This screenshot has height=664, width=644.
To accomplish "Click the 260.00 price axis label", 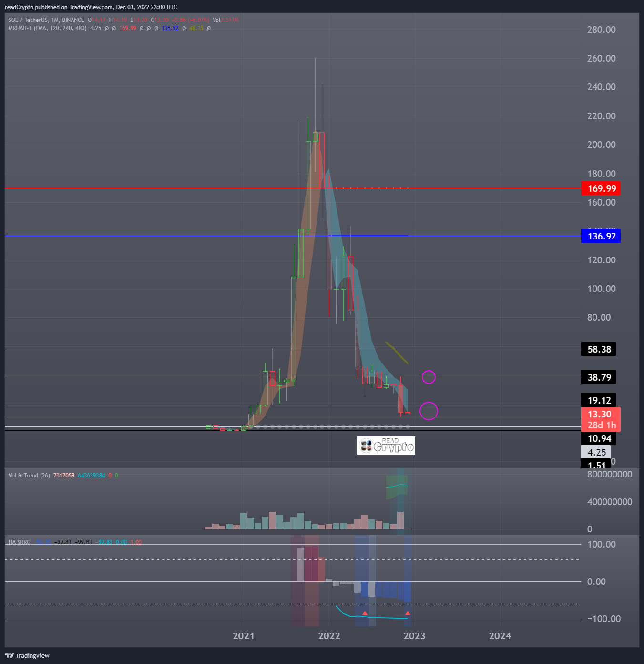I will click(x=601, y=58).
